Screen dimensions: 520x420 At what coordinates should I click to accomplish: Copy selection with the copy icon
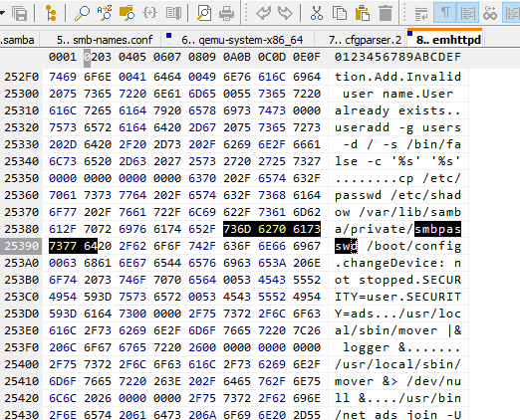339,13
